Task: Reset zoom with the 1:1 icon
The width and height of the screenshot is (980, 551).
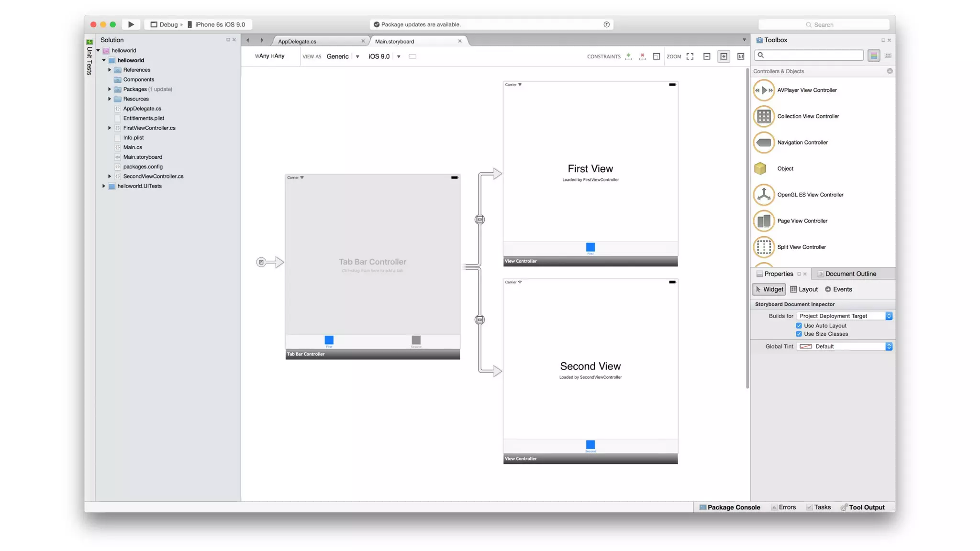Action: [741, 56]
